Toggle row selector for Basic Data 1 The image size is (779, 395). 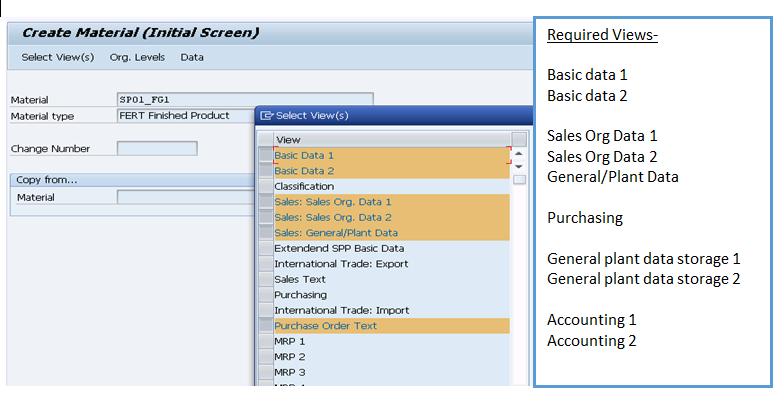point(266,155)
